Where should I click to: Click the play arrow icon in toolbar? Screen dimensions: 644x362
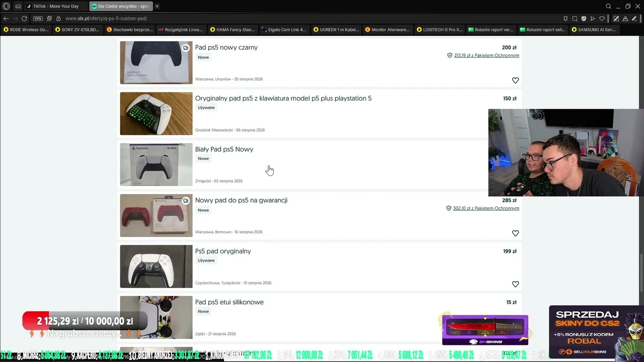[593, 19]
